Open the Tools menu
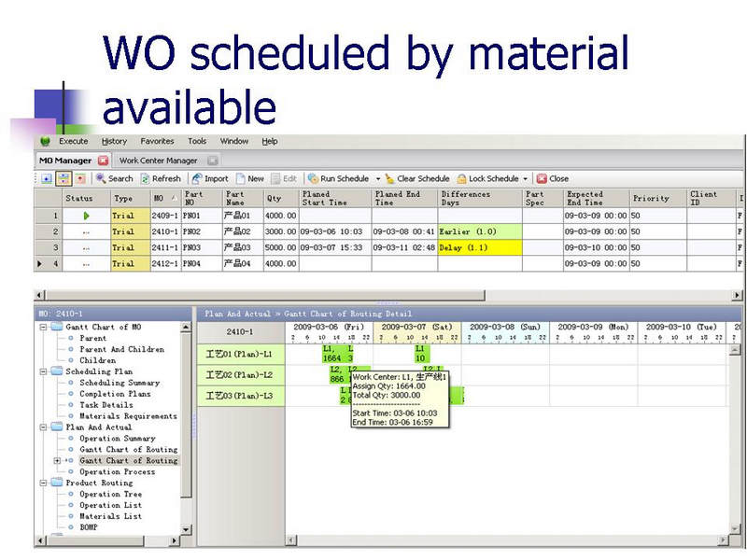The height and width of the screenshot is (560, 747). tap(197, 142)
